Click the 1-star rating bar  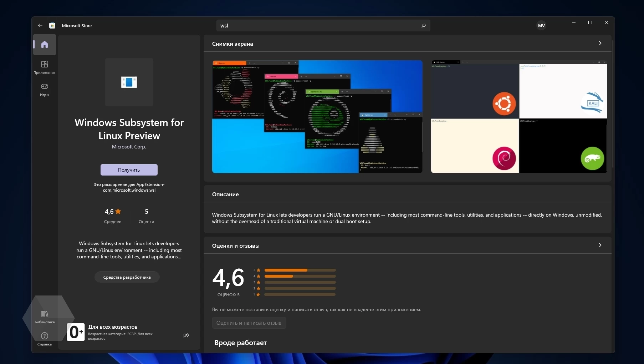[x=300, y=294]
